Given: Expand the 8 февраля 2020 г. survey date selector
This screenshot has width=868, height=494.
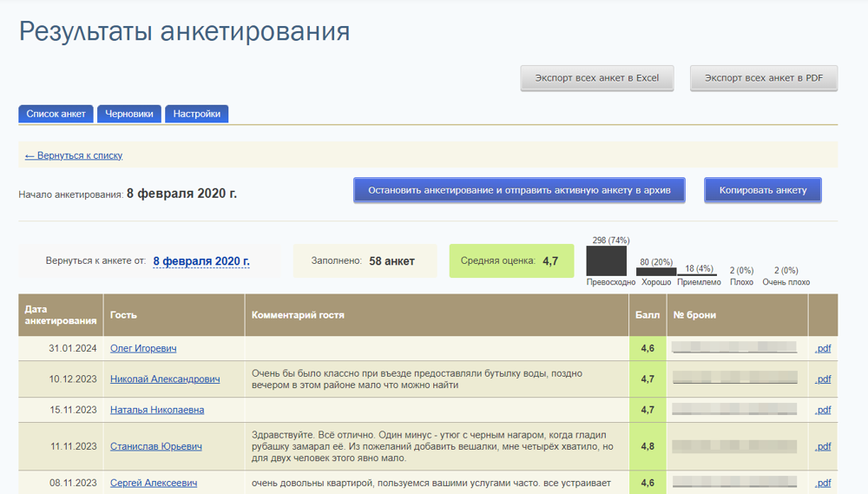Looking at the screenshot, I should click(201, 261).
